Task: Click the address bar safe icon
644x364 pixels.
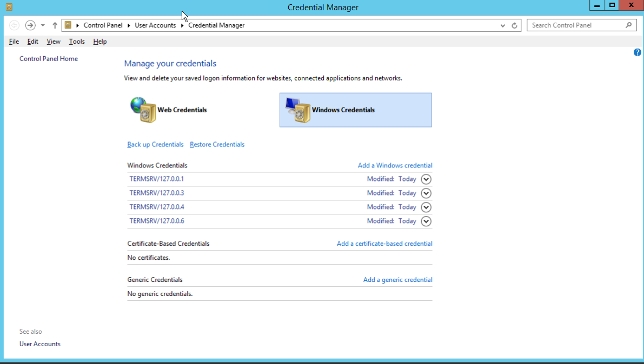Action: click(68, 25)
